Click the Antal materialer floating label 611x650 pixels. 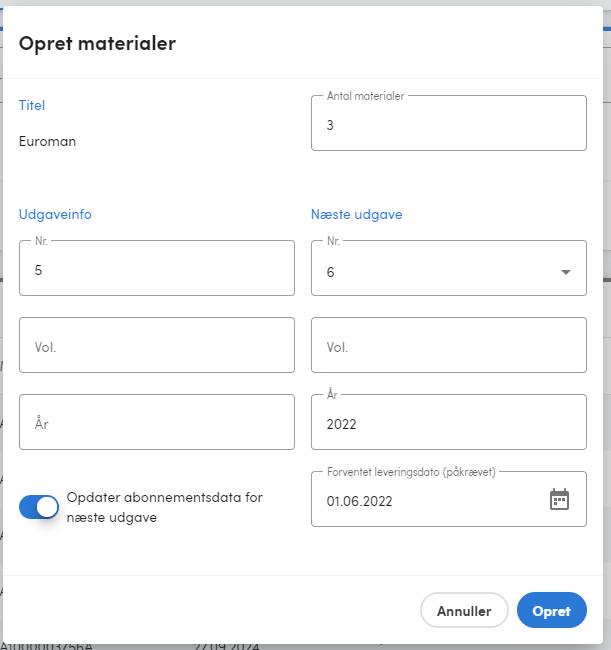tap(365, 96)
